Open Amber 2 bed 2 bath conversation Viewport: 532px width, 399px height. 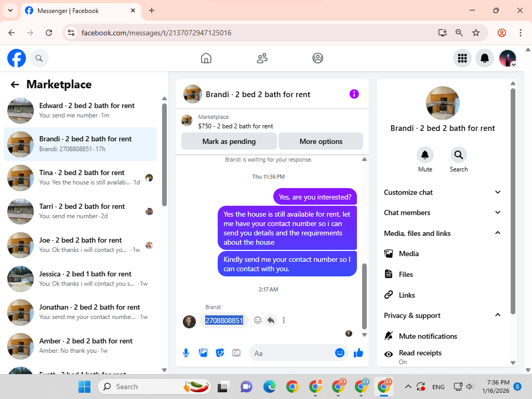(81, 345)
